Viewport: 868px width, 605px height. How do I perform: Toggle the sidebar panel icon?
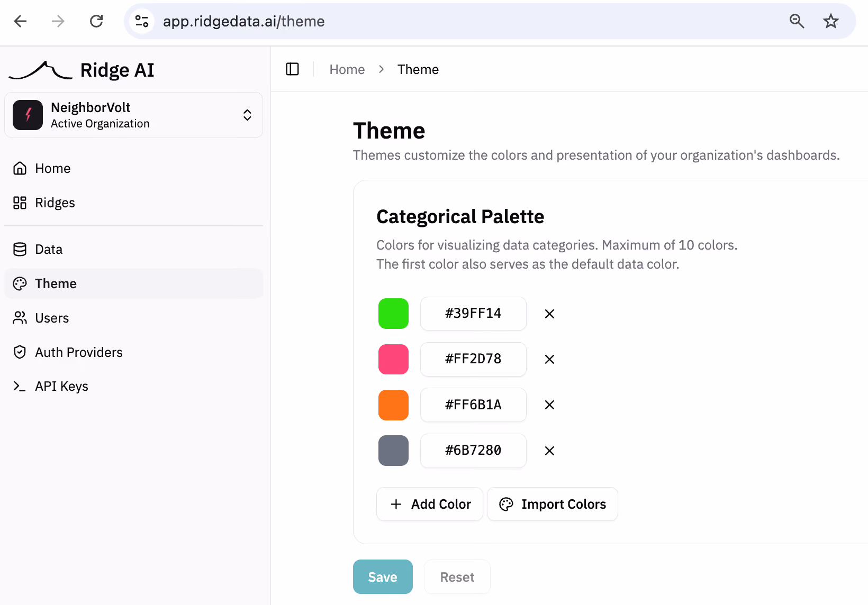click(292, 69)
